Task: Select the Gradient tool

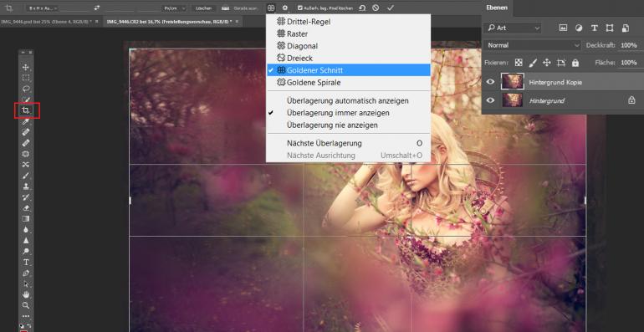Action: pos(26,218)
